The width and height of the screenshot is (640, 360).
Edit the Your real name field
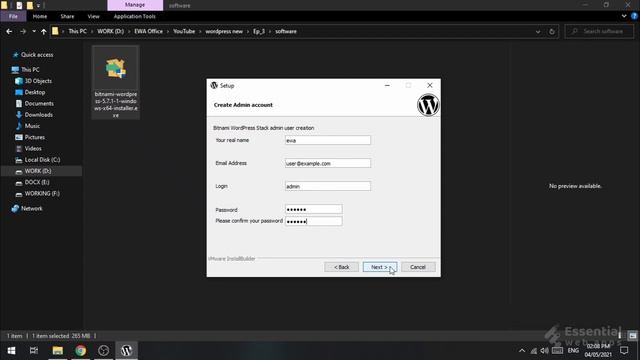pos(328,140)
